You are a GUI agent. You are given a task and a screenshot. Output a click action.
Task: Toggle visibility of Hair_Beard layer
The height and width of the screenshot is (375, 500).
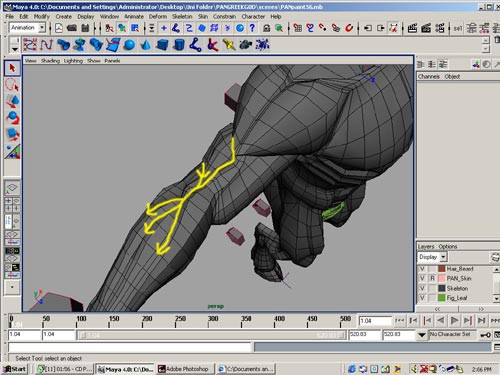[422, 269]
